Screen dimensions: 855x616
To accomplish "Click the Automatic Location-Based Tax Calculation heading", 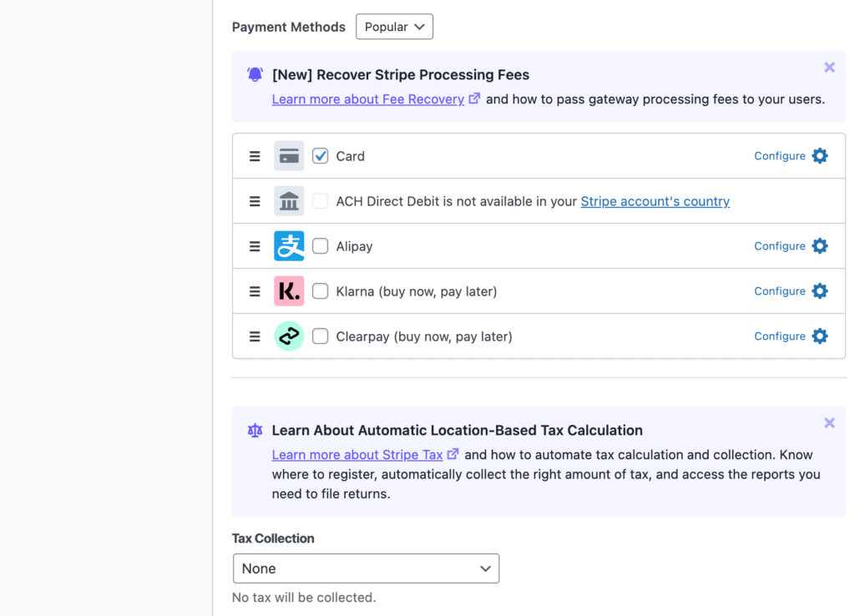I will (x=457, y=431).
